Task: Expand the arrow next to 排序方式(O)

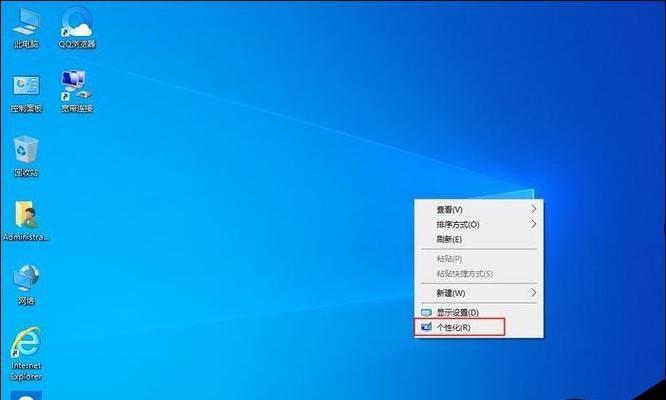Action: coord(533,224)
